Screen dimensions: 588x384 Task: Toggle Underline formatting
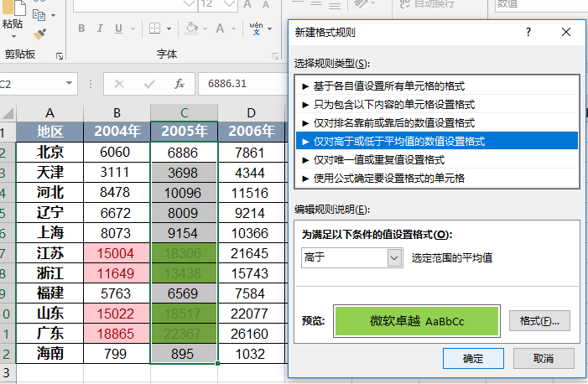click(x=118, y=29)
